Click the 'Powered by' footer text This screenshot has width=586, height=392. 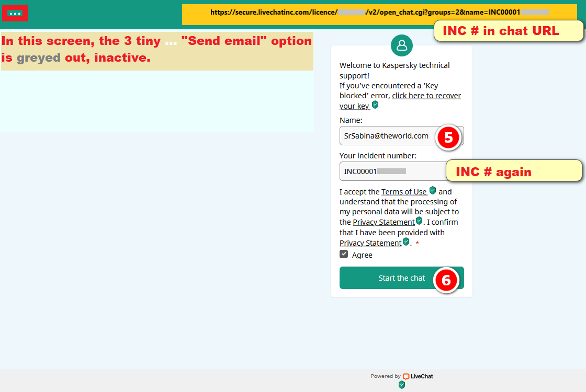point(385,376)
